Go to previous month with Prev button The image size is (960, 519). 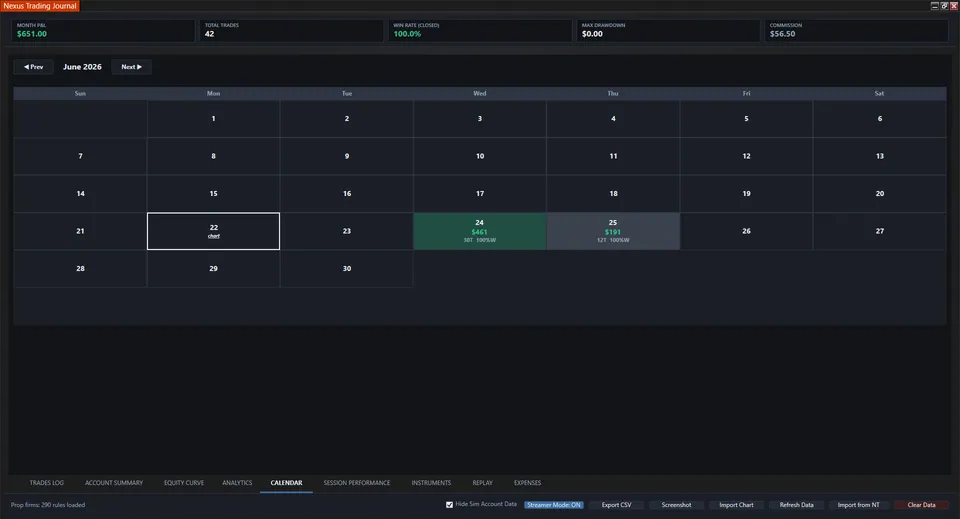pos(33,67)
